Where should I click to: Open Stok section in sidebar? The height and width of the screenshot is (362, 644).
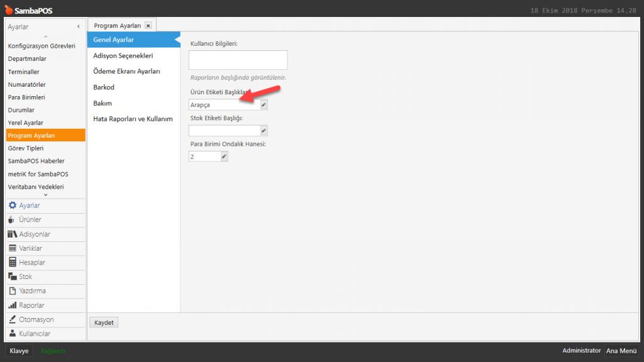[x=25, y=277]
